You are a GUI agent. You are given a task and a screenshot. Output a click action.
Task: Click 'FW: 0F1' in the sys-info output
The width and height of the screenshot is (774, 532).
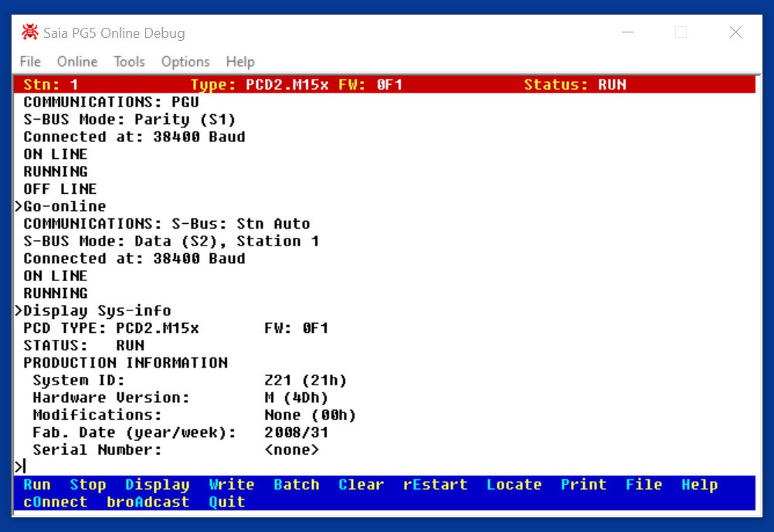tap(296, 327)
